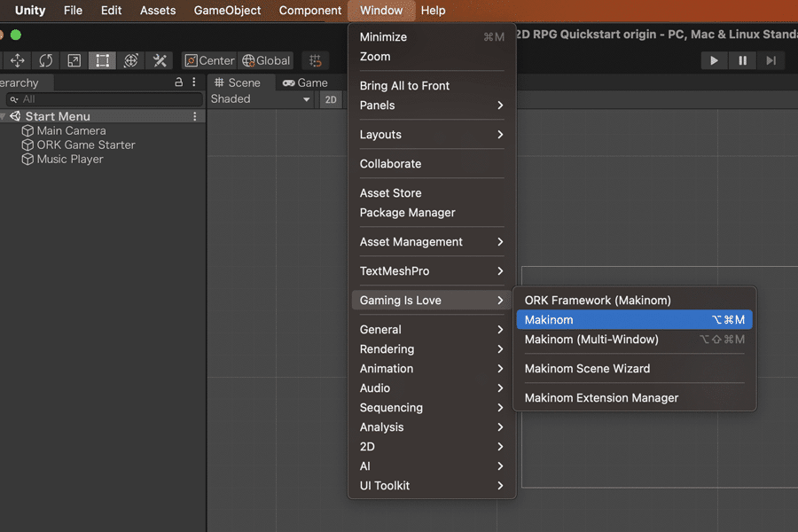This screenshot has width=798, height=532.
Task: Pause the game playback
Action: coord(742,60)
